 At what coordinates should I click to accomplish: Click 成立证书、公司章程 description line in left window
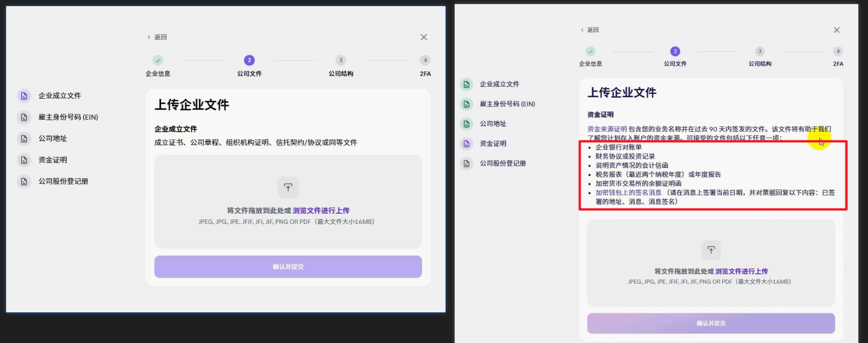tap(256, 143)
